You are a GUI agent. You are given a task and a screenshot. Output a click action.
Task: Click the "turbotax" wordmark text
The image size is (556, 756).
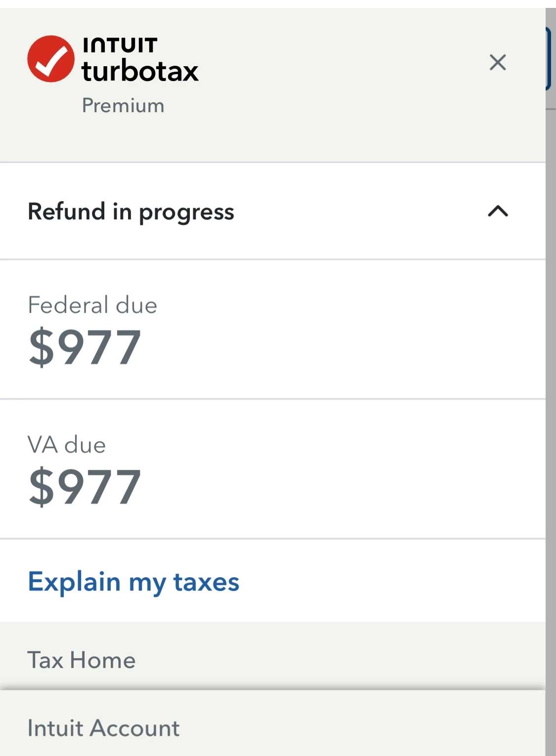tap(140, 72)
